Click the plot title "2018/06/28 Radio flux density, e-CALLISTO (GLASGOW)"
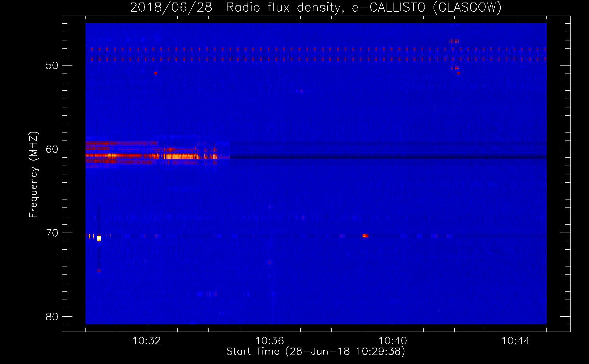Viewport: 589px width, 364px height. tap(316, 7)
